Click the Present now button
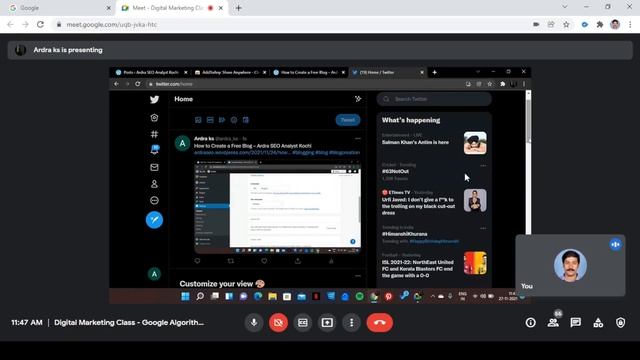Viewport: 640px width, 360px height. (327, 322)
